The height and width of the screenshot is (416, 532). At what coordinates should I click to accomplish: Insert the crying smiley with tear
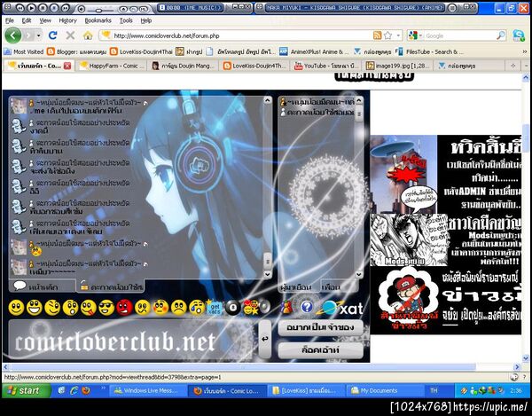pyautogui.click(x=197, y=308)
